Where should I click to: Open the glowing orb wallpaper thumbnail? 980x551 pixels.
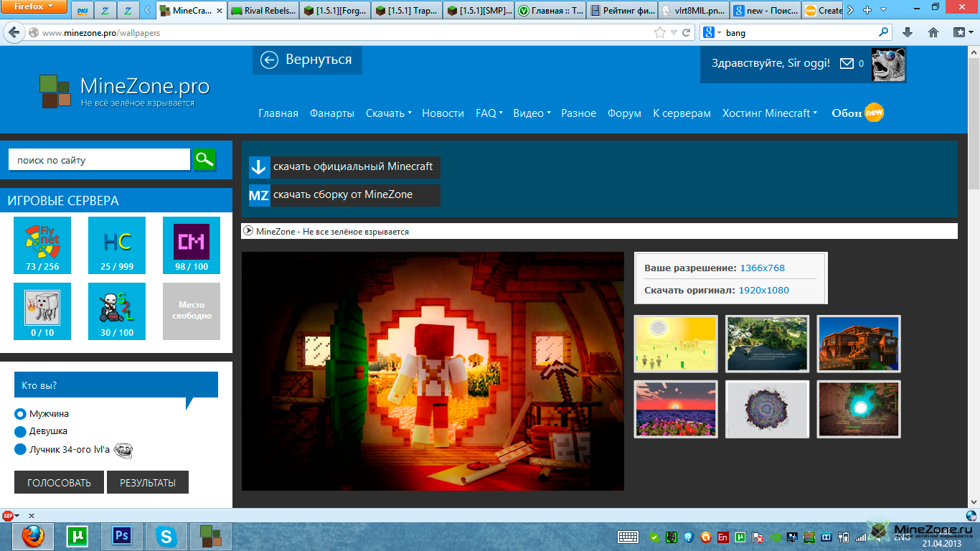859,409
